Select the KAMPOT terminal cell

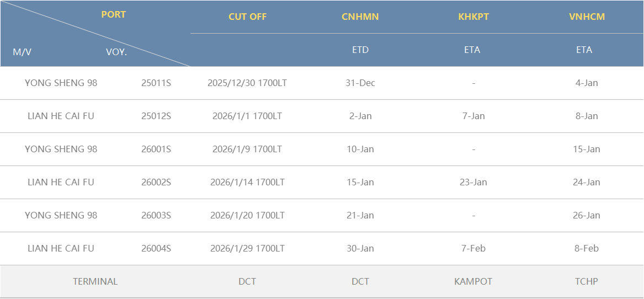(x=473, y=282)
